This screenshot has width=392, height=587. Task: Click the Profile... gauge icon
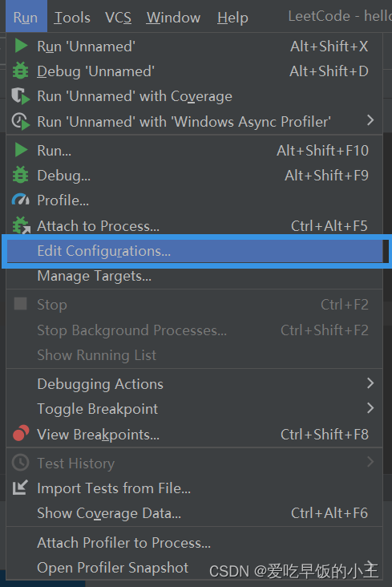21,200
